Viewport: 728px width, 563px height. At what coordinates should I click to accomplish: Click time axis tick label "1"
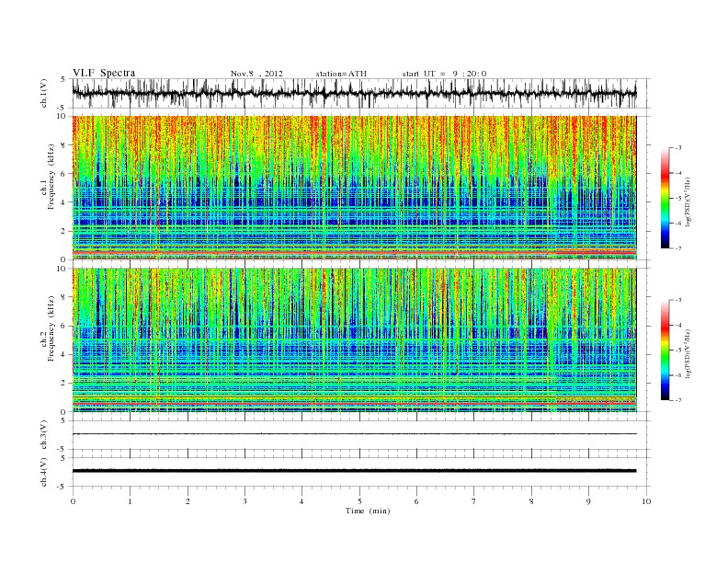[130, 501]
